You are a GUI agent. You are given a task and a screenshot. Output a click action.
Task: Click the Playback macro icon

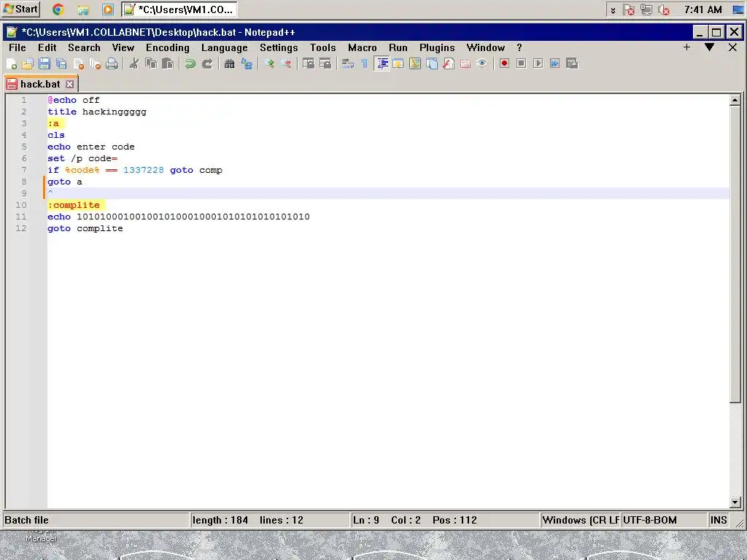pyautogui.click(x=538, y=64)
